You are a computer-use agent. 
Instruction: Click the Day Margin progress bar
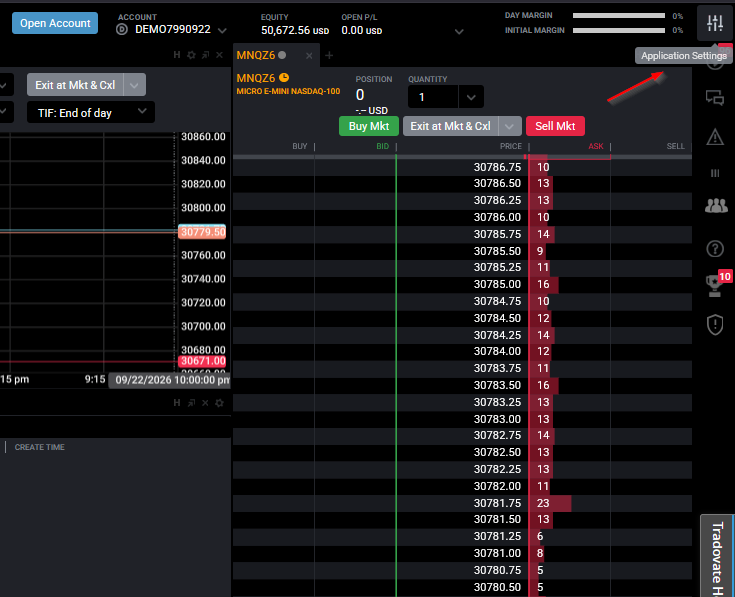point(619,16)
